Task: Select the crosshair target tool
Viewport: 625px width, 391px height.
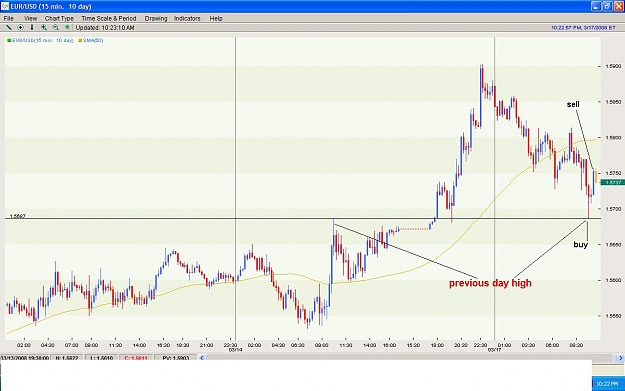Action: (x=20, y=28)
